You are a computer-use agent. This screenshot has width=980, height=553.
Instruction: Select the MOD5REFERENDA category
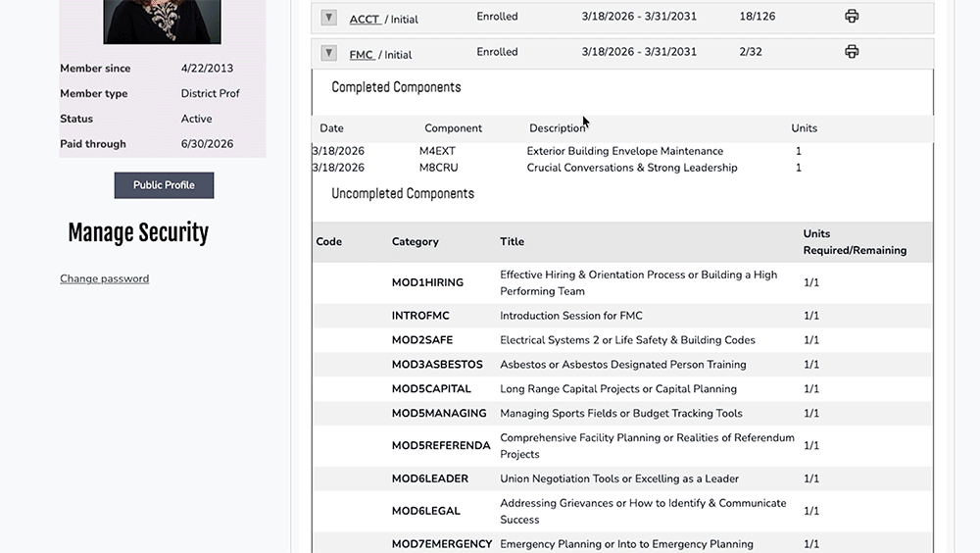tap(441, 446)
